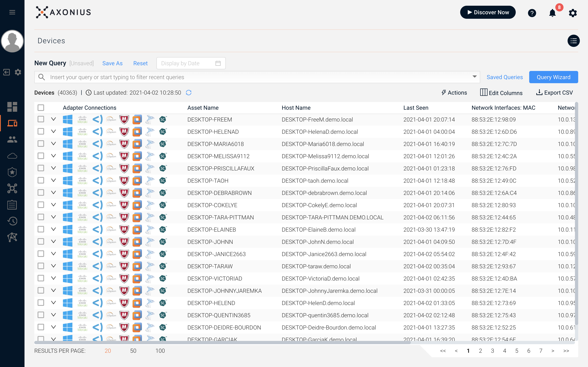The image size is (588, 367).
Task: Open the recent queries dropdown arrow
Action: point(474,77)
